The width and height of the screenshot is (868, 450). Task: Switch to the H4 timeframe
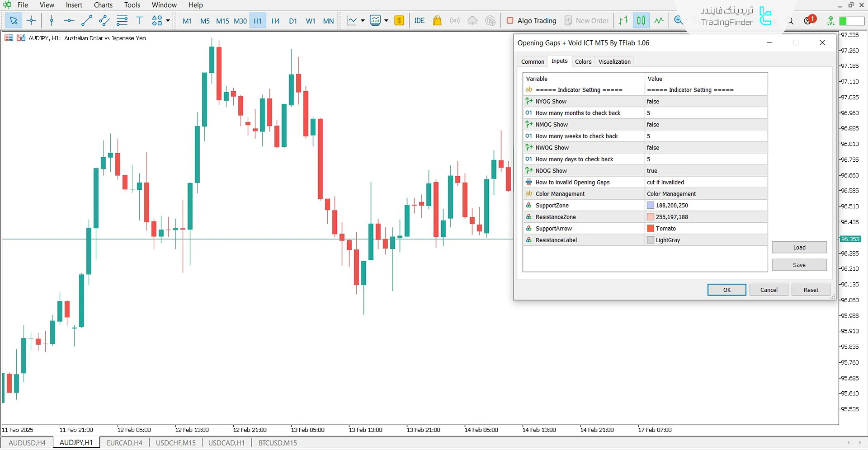click(x=275, y=21)
